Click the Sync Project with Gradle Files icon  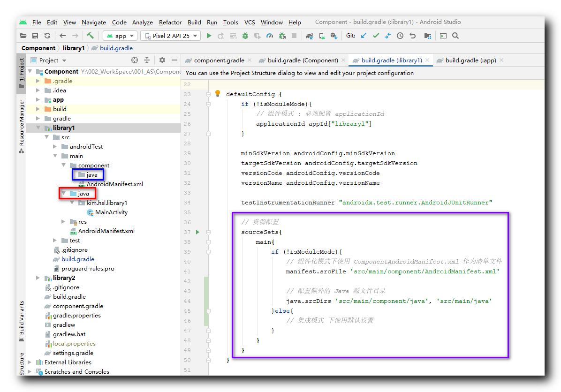310,36
